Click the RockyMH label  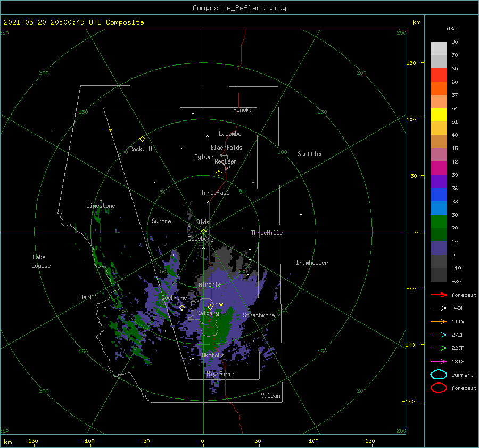[x=141, y=149]
